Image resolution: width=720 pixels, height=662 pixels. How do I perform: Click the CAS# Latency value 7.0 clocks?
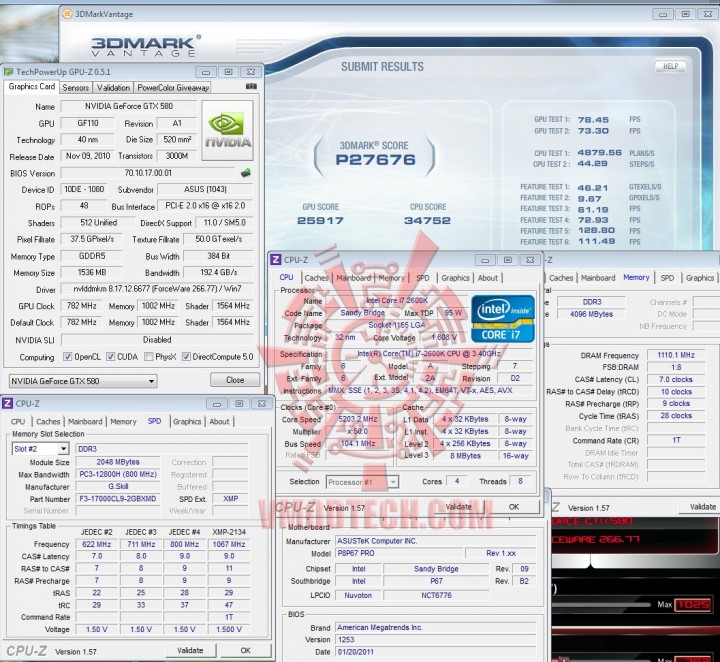click(x=676, y=379)
